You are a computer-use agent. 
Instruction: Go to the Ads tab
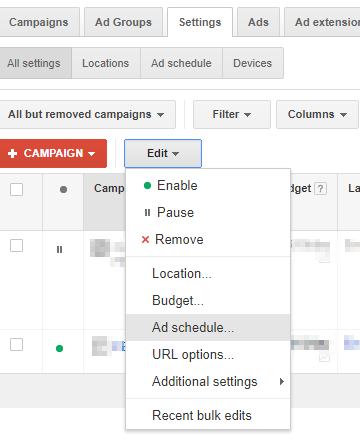pos(258,22)
